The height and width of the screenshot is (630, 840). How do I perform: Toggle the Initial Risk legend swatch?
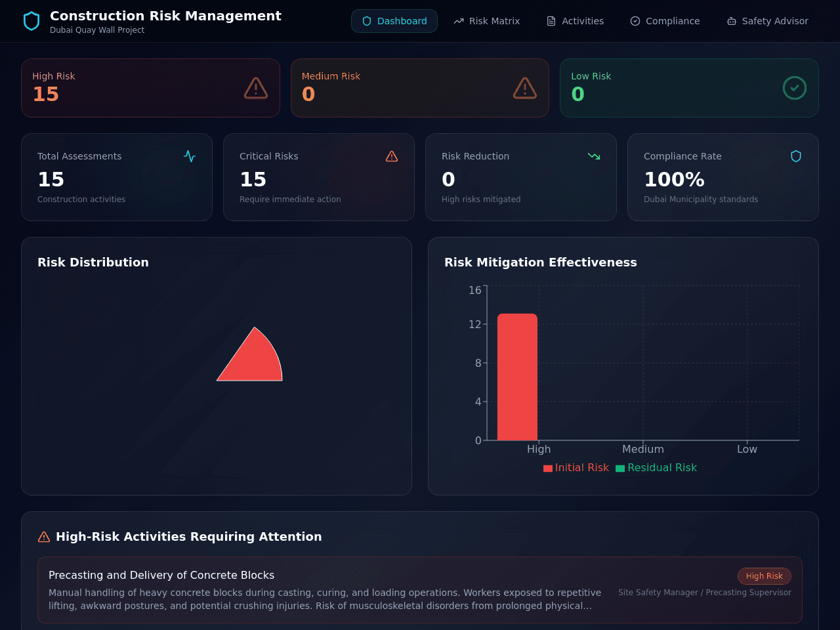[548, 468]
